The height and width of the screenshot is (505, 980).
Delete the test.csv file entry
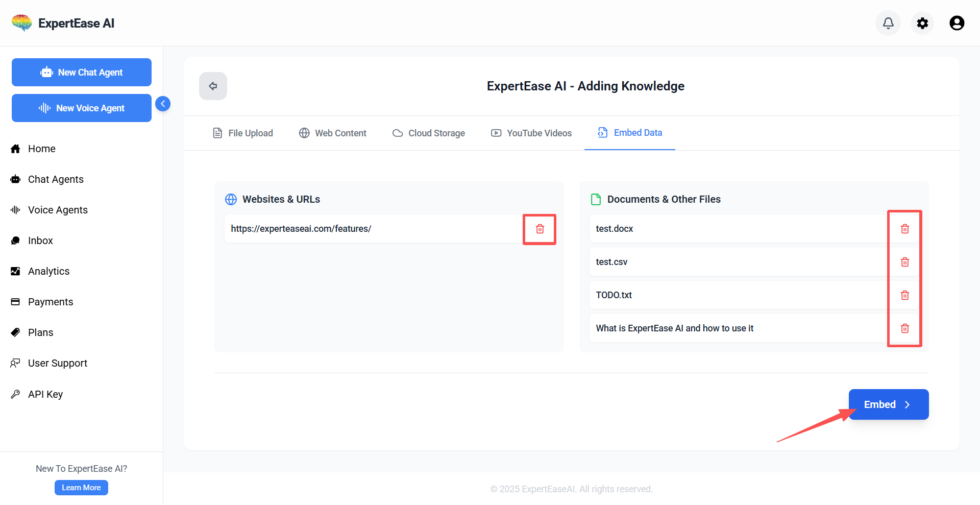[904, 262]
